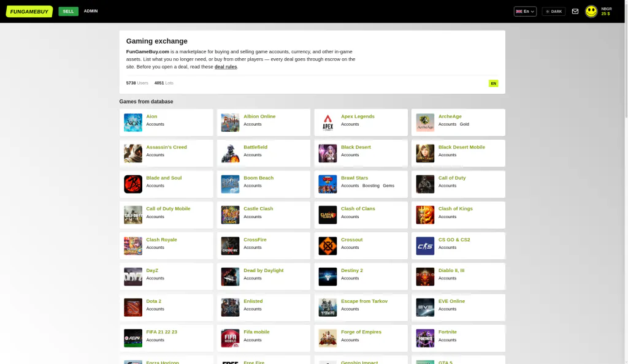Select the Clash of Clans icon
The image size is (628, 364).
327,215
